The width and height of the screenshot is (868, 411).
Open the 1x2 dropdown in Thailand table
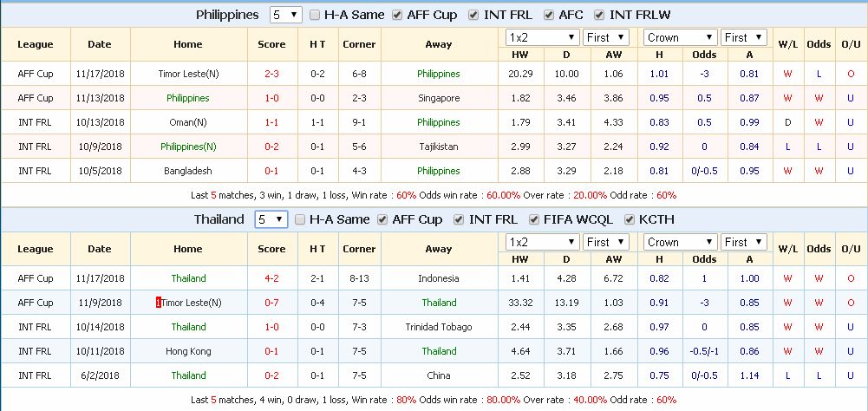click(543, 242)
